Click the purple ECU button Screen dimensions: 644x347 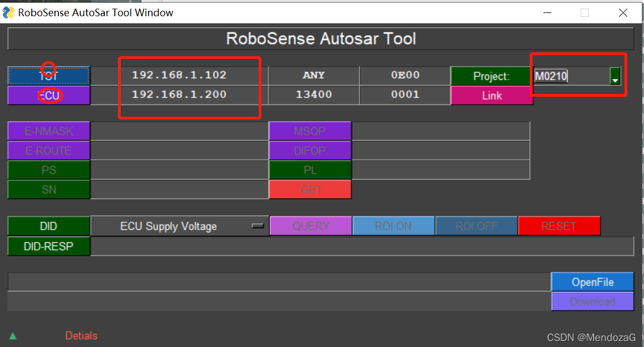tap(49, 95)
